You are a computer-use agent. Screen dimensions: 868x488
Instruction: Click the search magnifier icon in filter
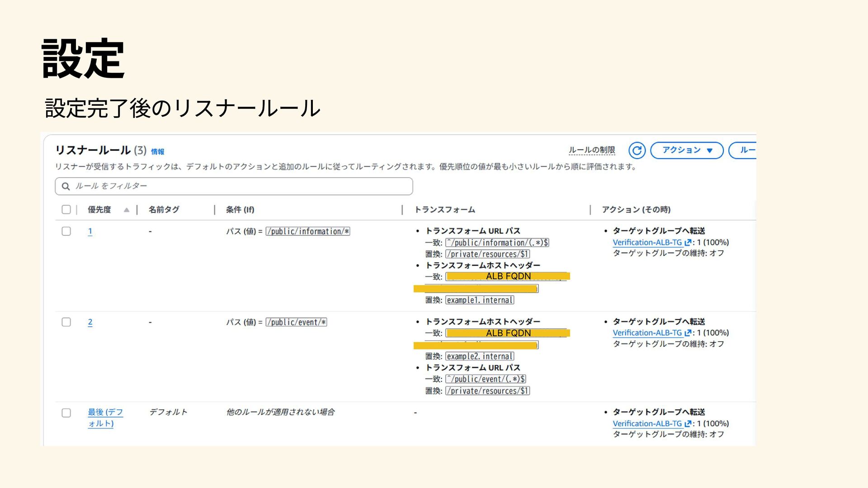tap(66, 186)
